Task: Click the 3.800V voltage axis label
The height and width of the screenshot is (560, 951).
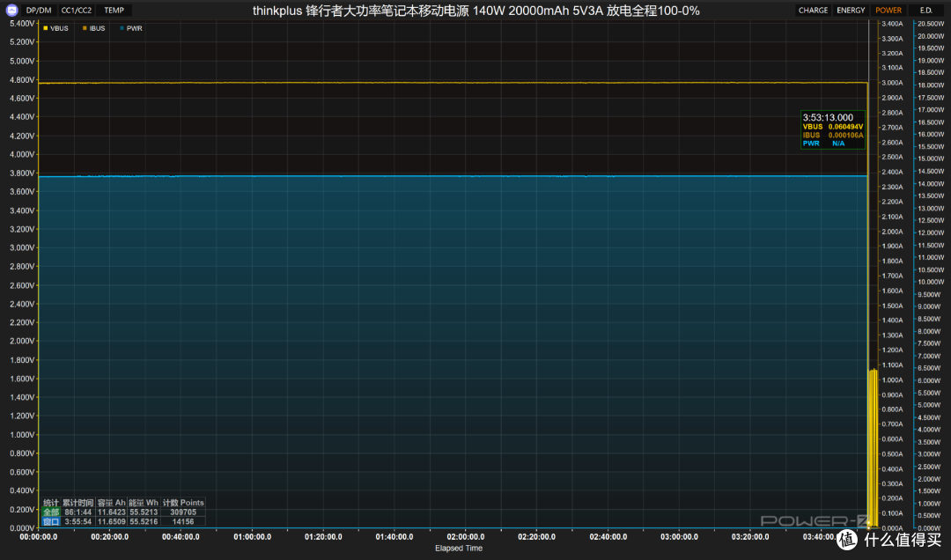Action: (x=22, y=173)
